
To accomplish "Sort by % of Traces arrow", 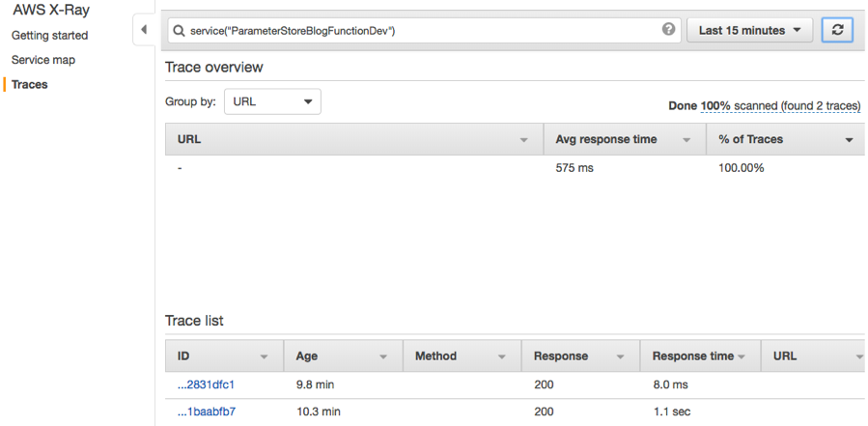I will (x=849, y=140).
